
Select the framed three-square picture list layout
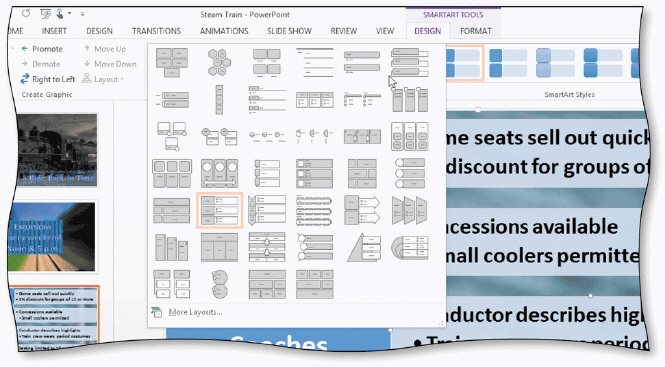[172, 173]
